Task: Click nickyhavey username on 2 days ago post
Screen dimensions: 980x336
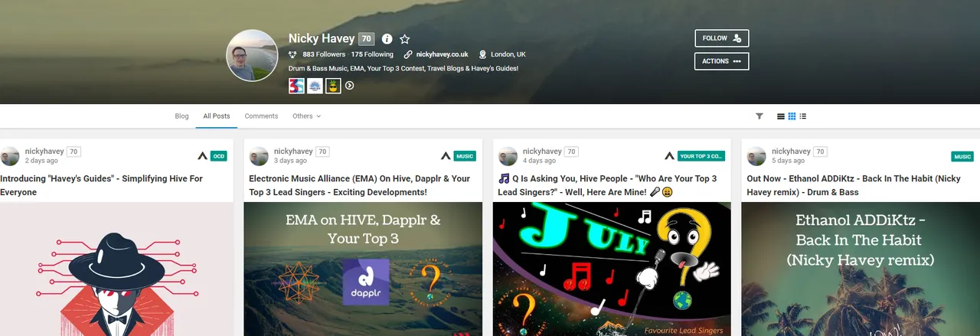Action: [44, 152]
